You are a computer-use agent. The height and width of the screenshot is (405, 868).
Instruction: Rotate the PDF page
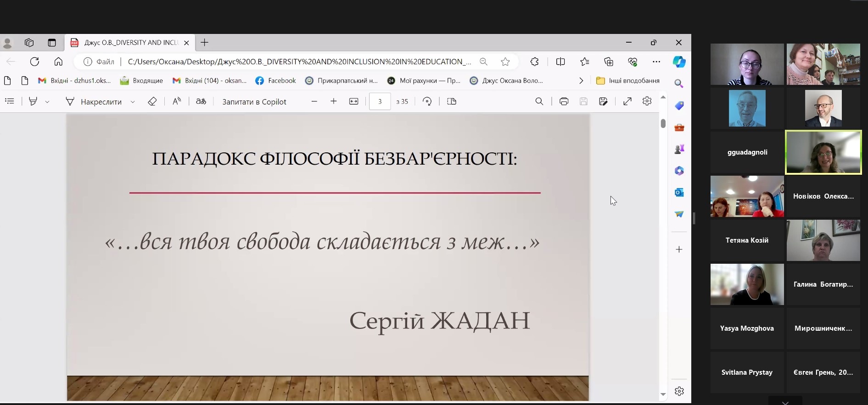(x=427, y=101)
